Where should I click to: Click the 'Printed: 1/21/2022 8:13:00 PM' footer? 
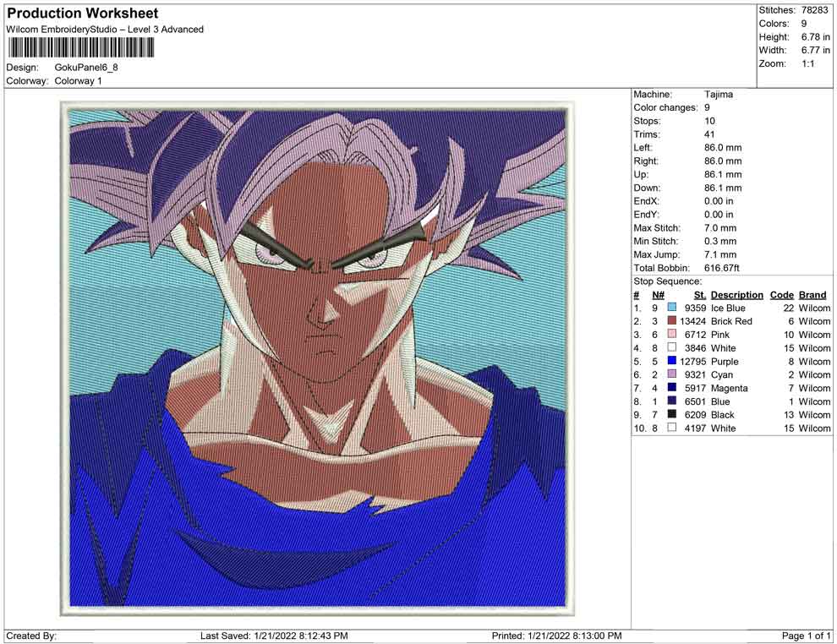[557, 636]
